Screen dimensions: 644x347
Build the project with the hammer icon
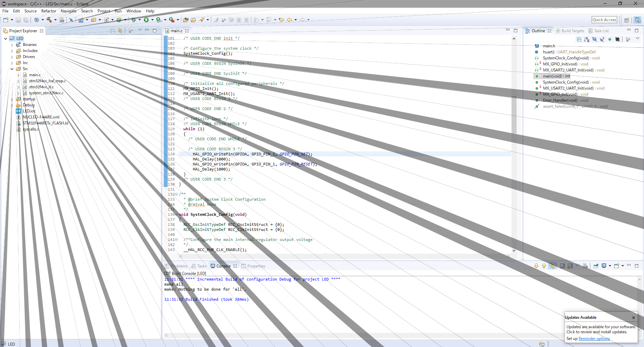50,20
